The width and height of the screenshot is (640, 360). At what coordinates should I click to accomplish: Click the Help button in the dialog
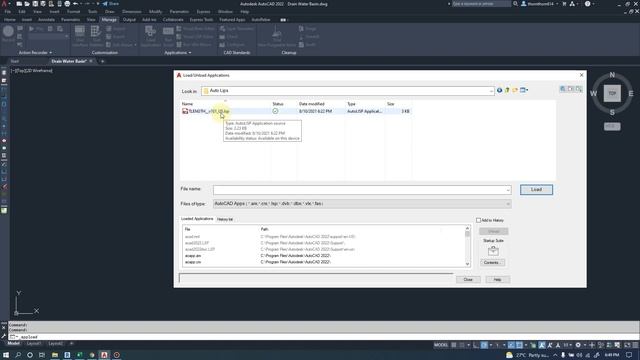click(497, 280)
